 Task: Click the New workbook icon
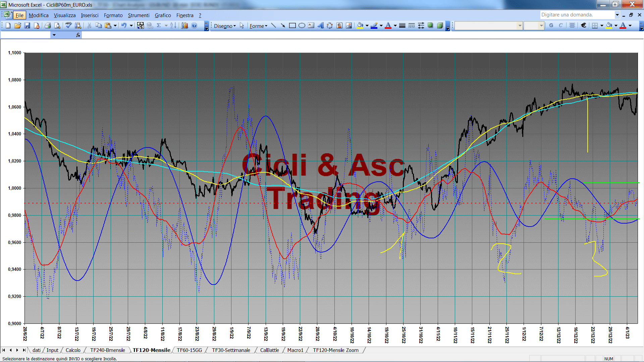(8, 25)
